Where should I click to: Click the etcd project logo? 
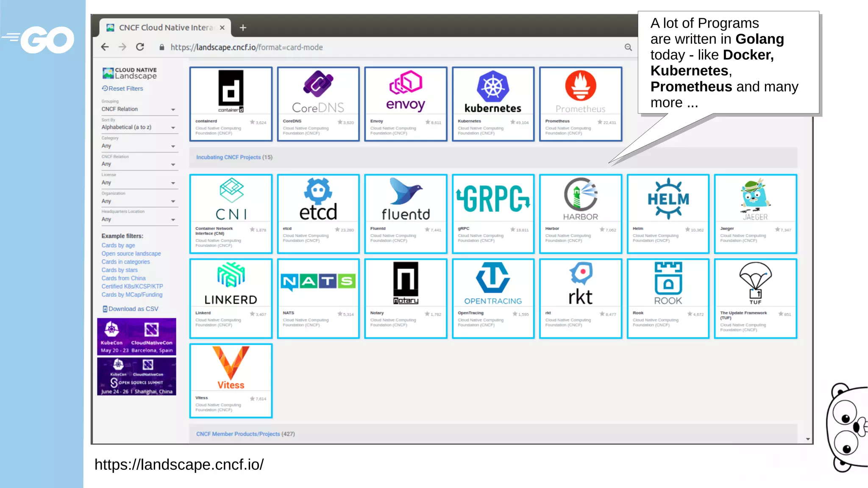pyautogui.click(x=318, y=198)
